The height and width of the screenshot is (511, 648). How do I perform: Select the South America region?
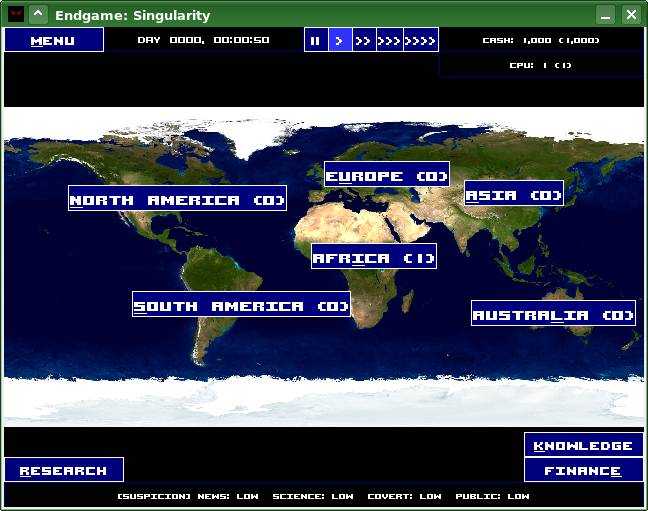[241, 305]
